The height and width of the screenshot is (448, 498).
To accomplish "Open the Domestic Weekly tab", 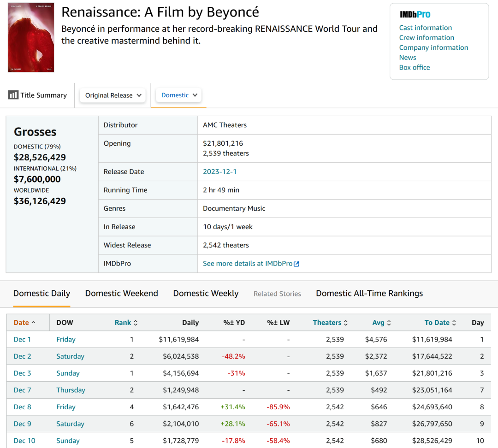I will click(x=206, y=293).
